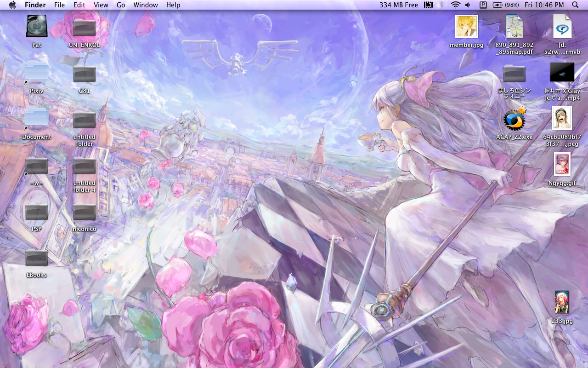Select the untitled folder 4 icon

[x=85, y=166]
